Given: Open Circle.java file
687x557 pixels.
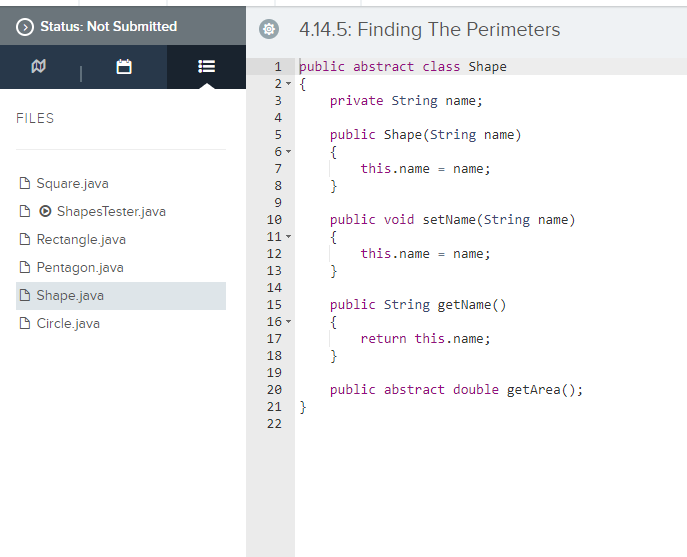Looking at the screenshot, I should [x=68, y=323].
